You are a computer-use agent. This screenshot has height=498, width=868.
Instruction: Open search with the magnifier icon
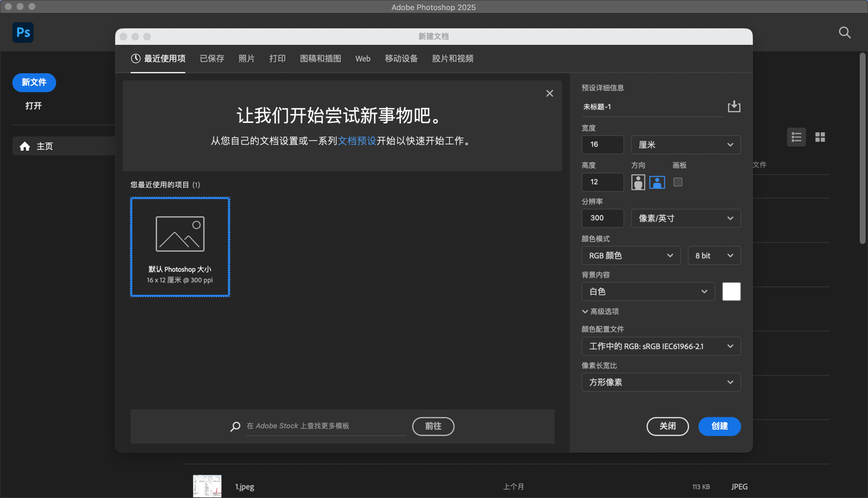pyautogui.click(x=844, y=33)
